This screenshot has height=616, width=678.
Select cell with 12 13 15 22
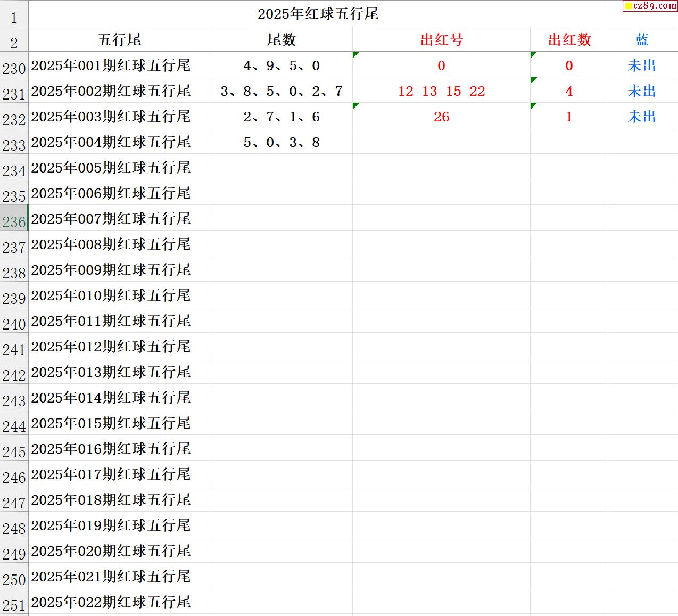tap(441, 91)
